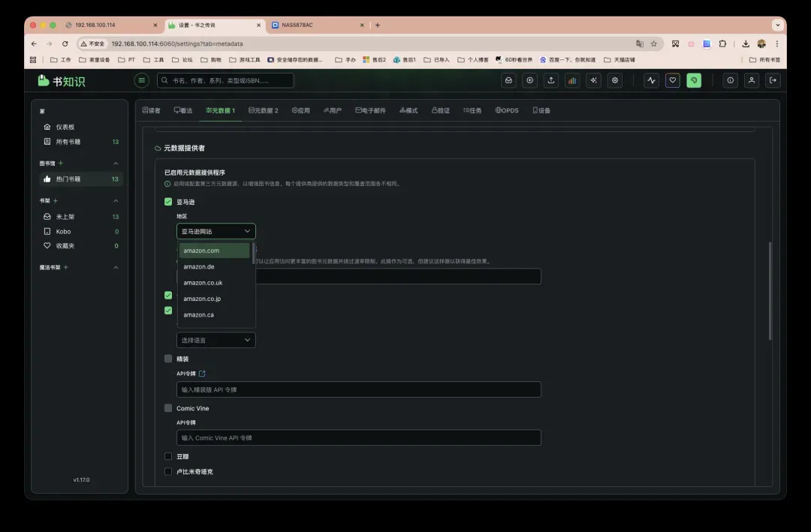Click the plus icon next to 图书馆
Image resolution: width=811 pixels, height=532 pixels.
[61, 163]
